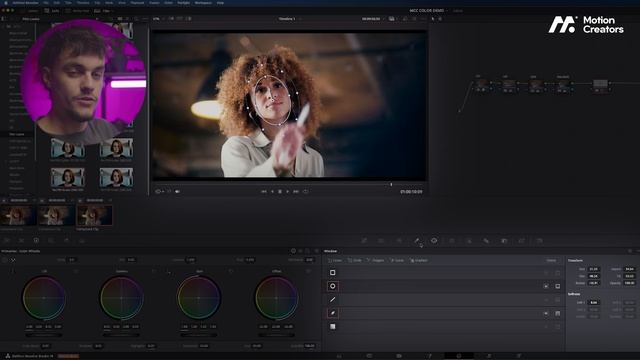Viewport: 640px width, 360px height.
Task: Open the 3D palette icon
Action: point(540,241)
